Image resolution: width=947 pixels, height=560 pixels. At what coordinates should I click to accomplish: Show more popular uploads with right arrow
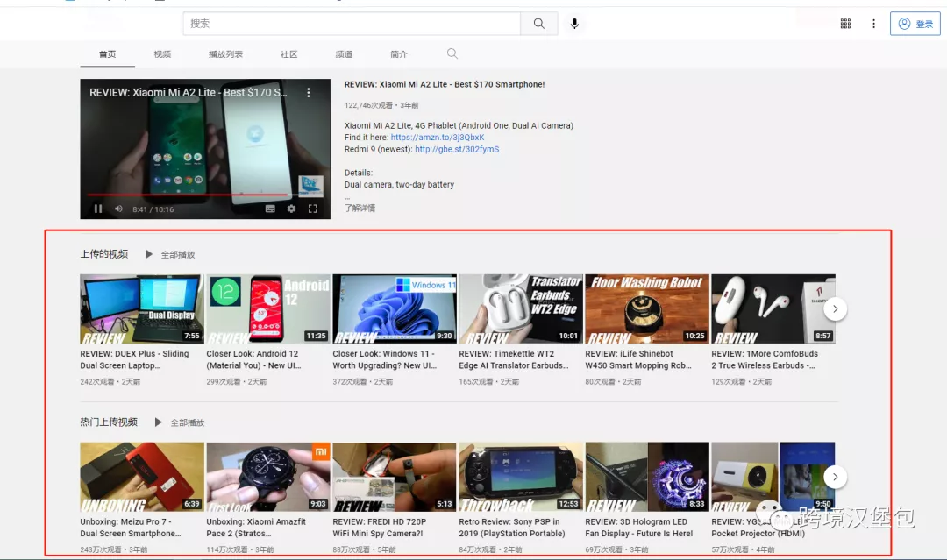[836, 477]
